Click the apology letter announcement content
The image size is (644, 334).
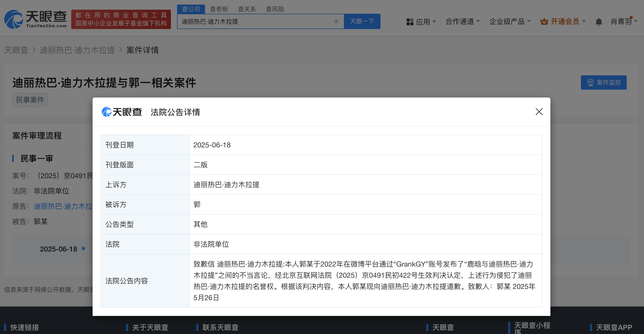pyautogui.click(x=364, y=281)
